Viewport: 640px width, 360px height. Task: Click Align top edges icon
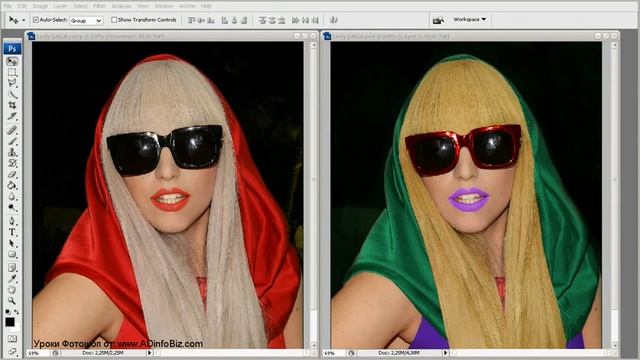(x=191, y=20)
